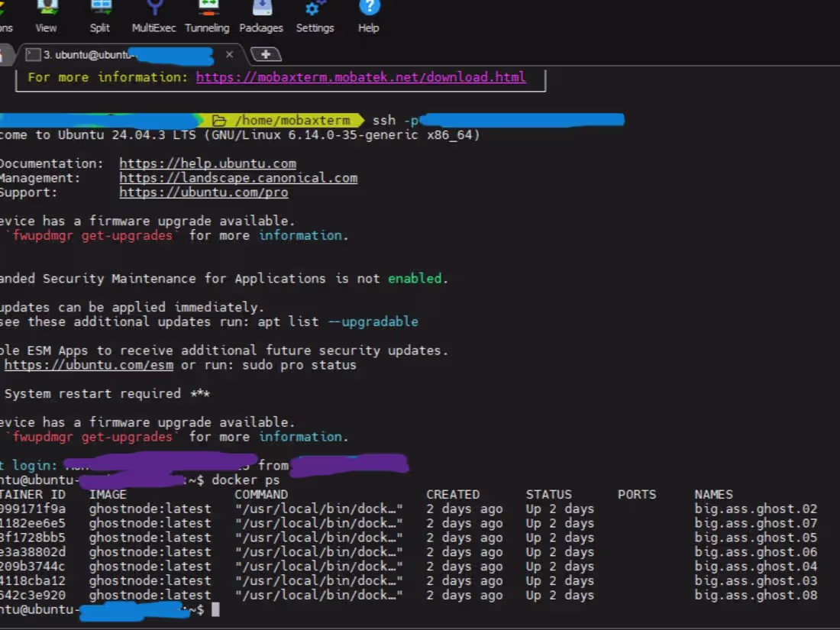The image size is (840, 630).
Task: Click the COMMAND column header
Action: [261, 495]
